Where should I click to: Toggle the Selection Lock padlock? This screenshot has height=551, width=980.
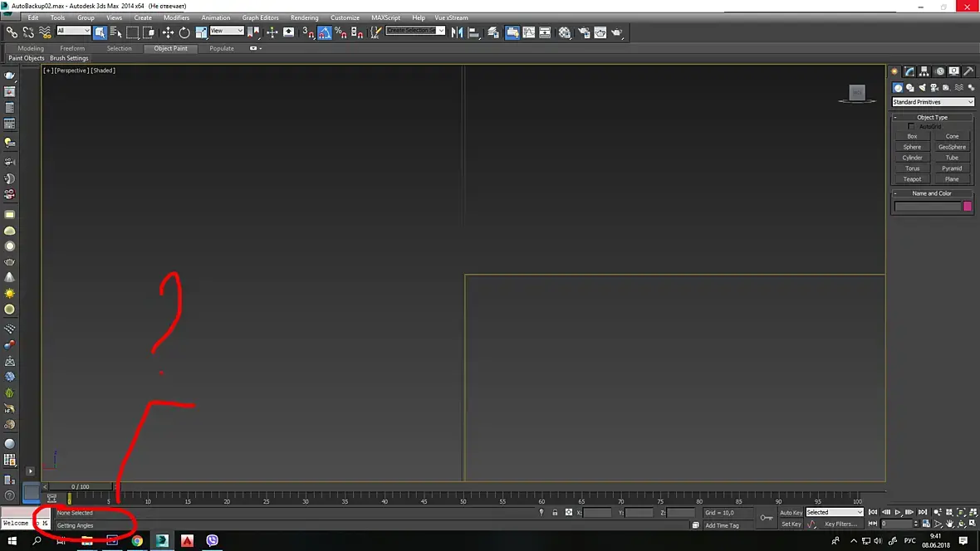point(555,512)
